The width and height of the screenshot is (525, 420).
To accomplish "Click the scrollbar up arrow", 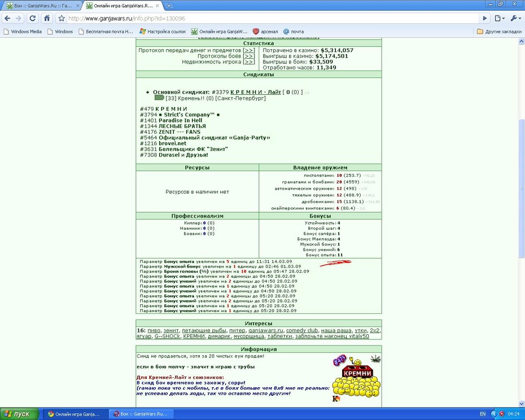I will 521,42.
